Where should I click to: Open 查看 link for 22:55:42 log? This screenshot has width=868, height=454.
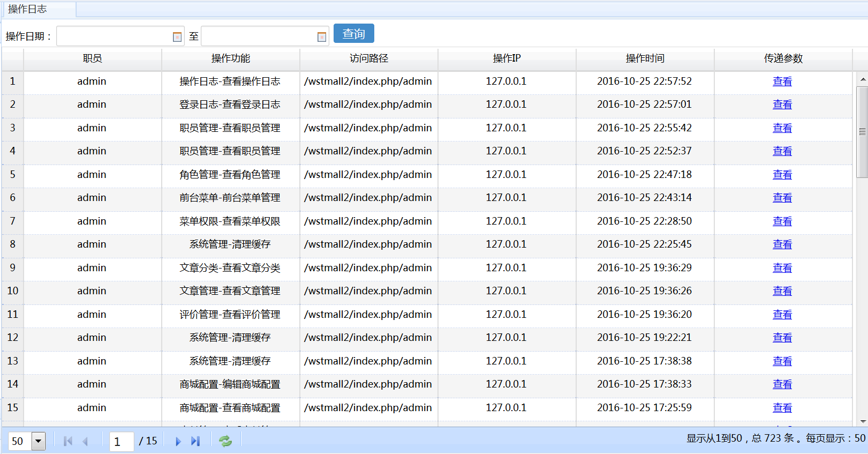click(x=782, y=128)
